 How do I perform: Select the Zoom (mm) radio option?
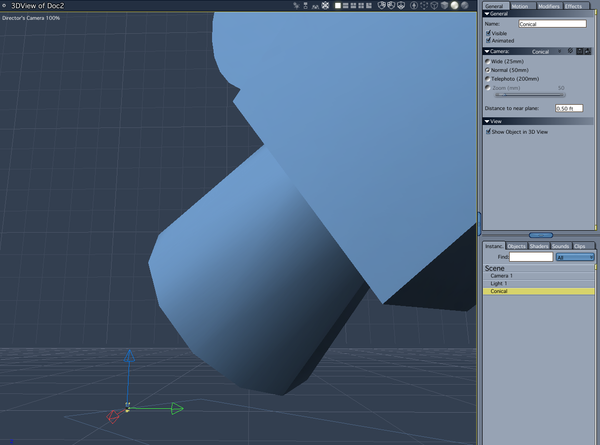point(488,88)
